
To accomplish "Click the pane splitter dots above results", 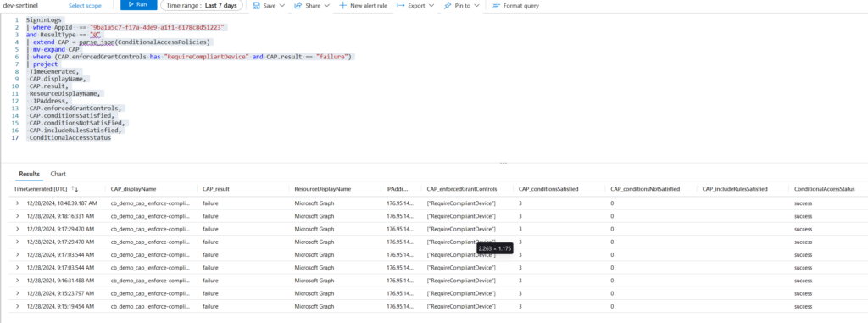I will click(x=503, y=163).
